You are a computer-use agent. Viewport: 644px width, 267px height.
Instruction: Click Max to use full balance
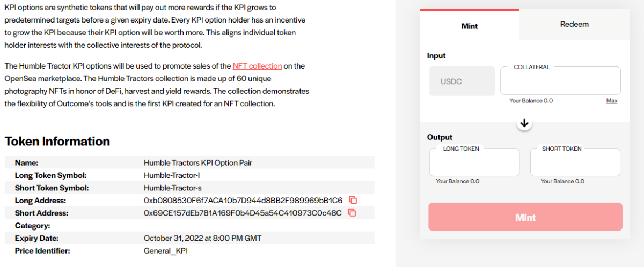(612, 100)
